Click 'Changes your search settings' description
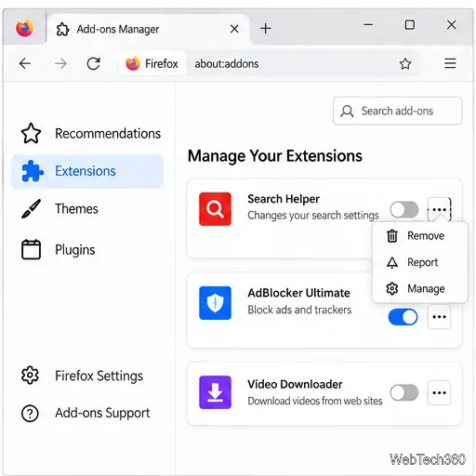This screenshot has height=476, width=476. click(313, 216)
